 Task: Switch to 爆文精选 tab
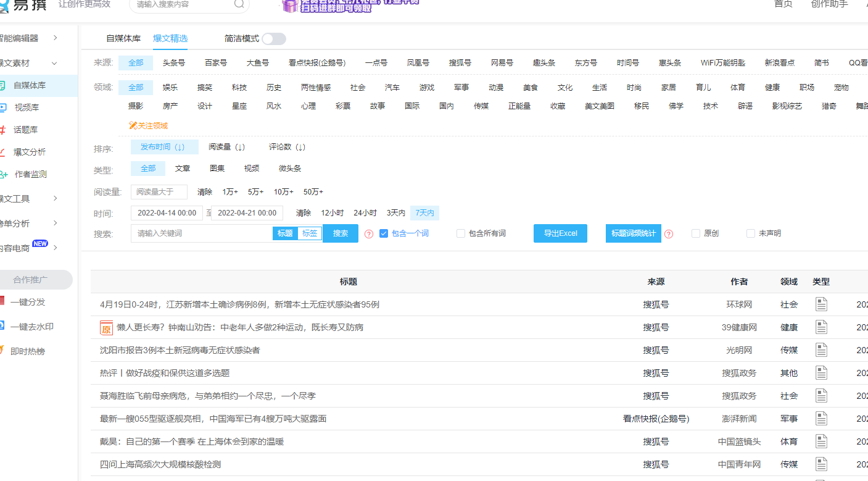[170, 38]
